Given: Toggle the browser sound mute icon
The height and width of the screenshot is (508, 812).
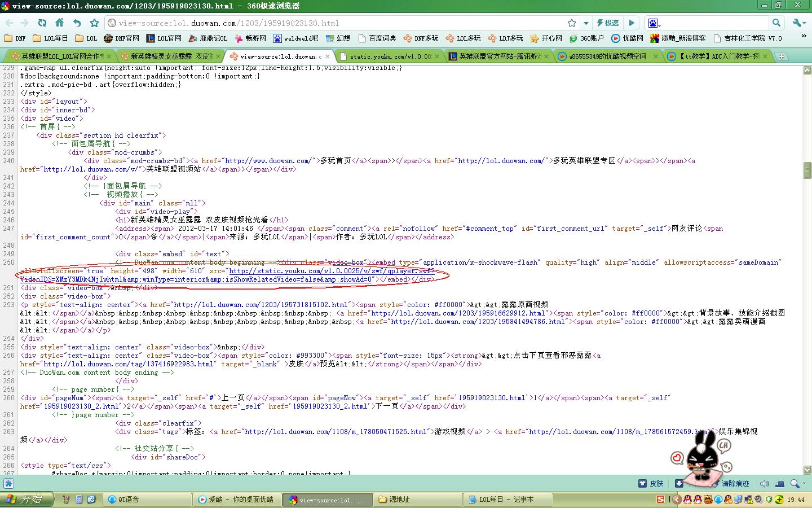Looking at the screenshot, I should point(765,484).
